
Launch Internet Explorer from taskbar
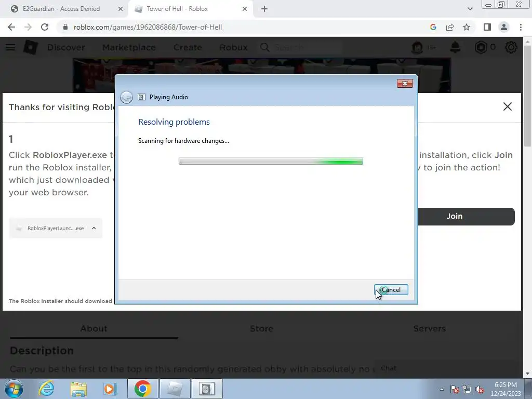(46, 389)
